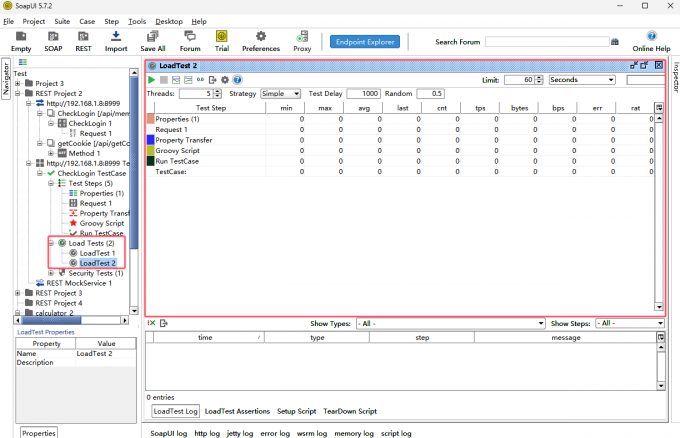Click the Import project toolbar icon
This screenshot has height=438, width=680.
[116, 42]
